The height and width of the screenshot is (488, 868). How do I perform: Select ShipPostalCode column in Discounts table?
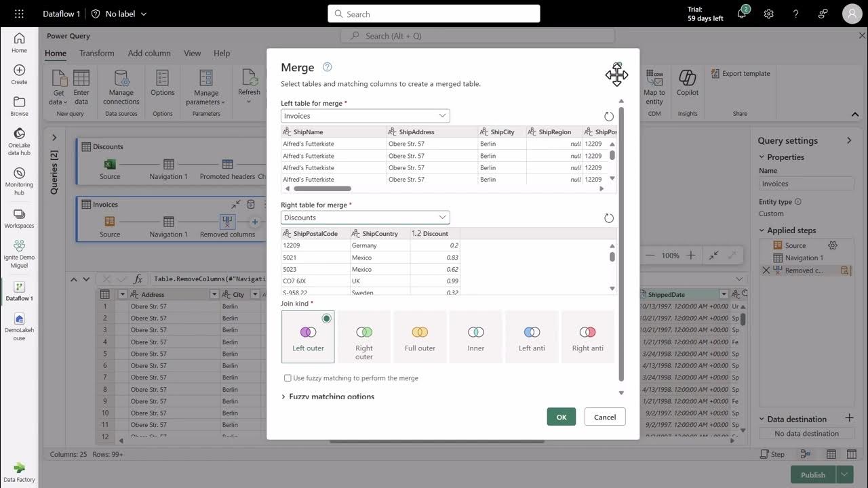[315, 233]
